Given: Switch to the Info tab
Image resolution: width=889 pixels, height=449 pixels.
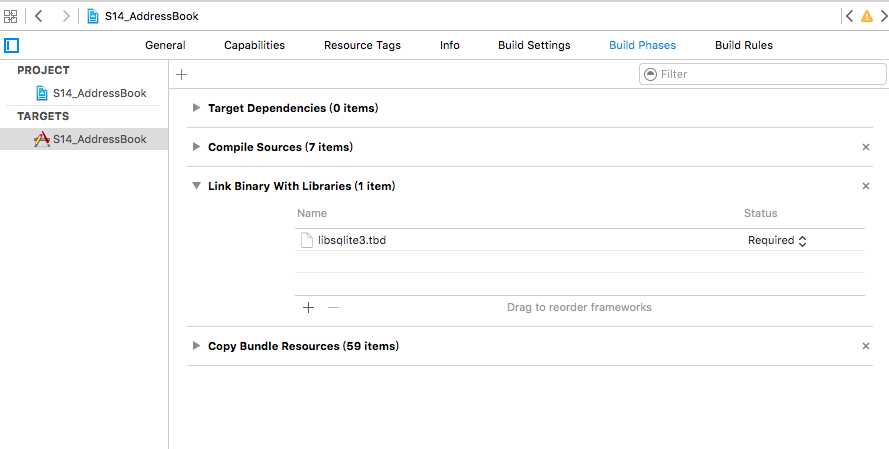Looking at the screenshot, I should tap(450, 45).
